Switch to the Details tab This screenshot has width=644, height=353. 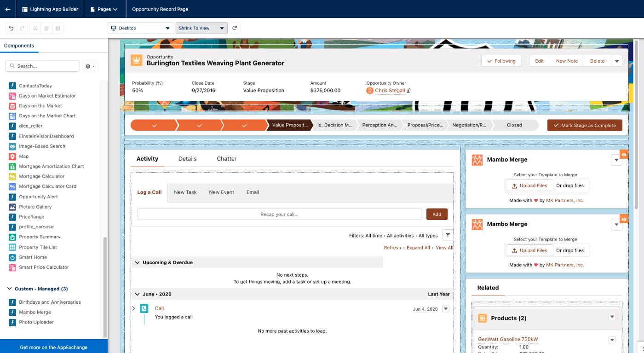point(187,159)
